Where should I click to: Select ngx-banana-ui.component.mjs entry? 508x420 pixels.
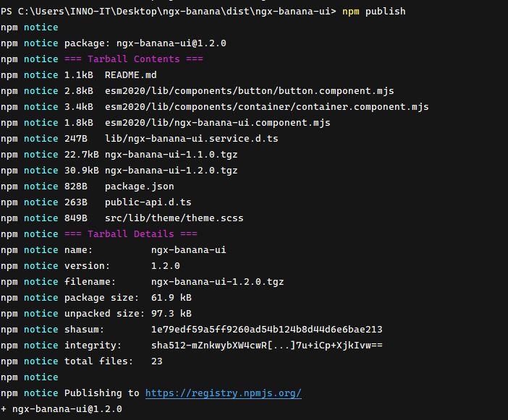click(x=217, y=123)
